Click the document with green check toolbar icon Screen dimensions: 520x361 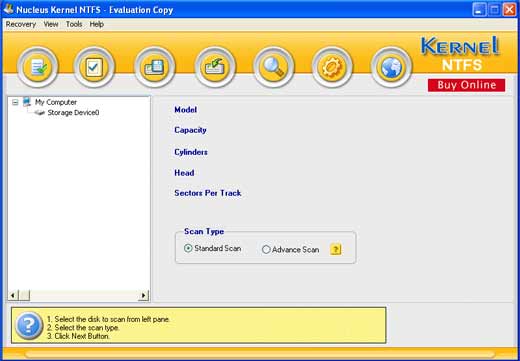[x=38, y=67]
